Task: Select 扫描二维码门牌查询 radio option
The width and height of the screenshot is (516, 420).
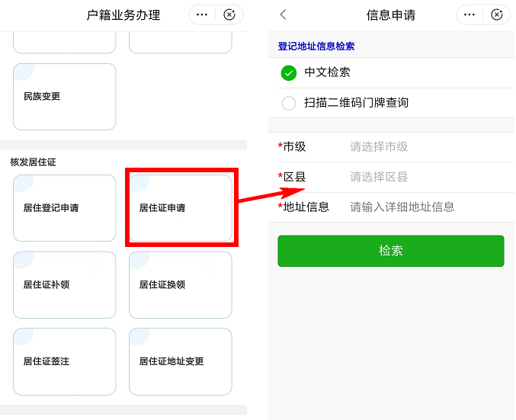Action: [289, 103]
